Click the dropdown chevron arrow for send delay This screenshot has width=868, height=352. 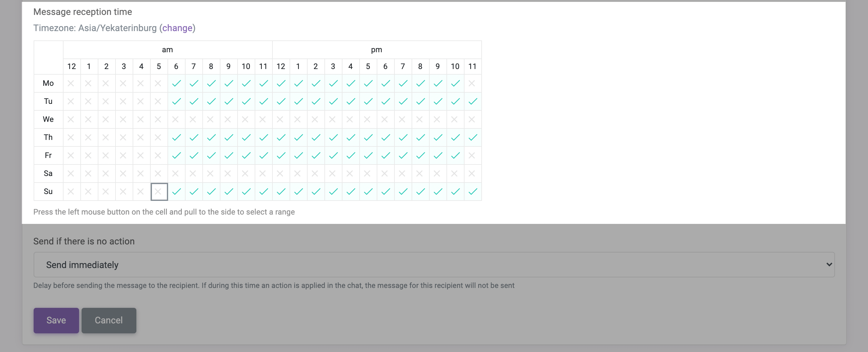tap(829, 265)
